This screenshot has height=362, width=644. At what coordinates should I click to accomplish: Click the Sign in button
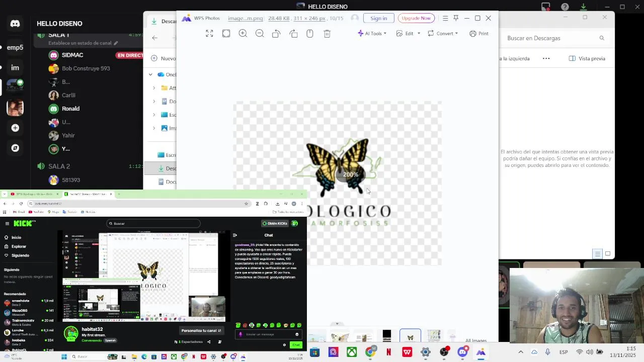[x=379, y=18]
